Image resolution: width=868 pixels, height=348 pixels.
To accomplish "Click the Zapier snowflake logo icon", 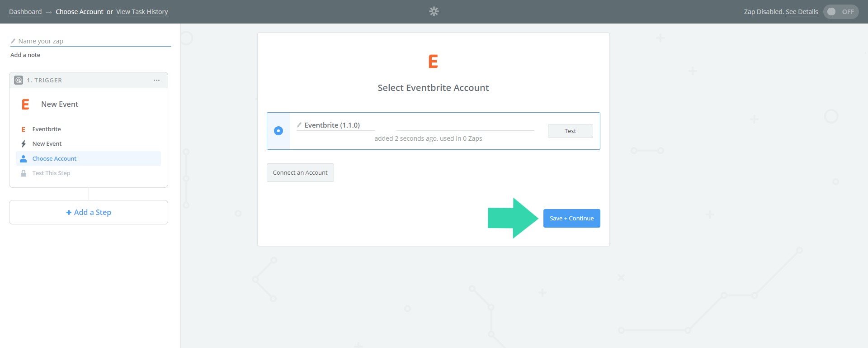I will click(434, 12).
